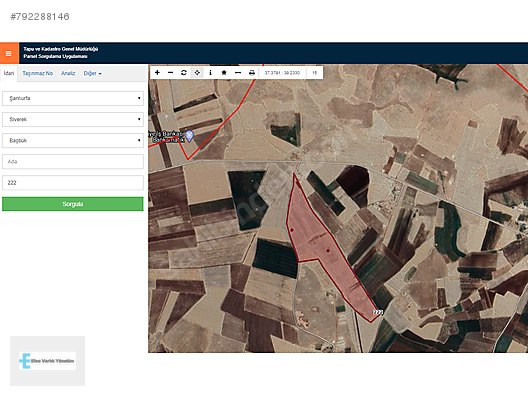Screen dimensions: 528x396
Task: Click the star favorites icon
Action: (224, 72)
